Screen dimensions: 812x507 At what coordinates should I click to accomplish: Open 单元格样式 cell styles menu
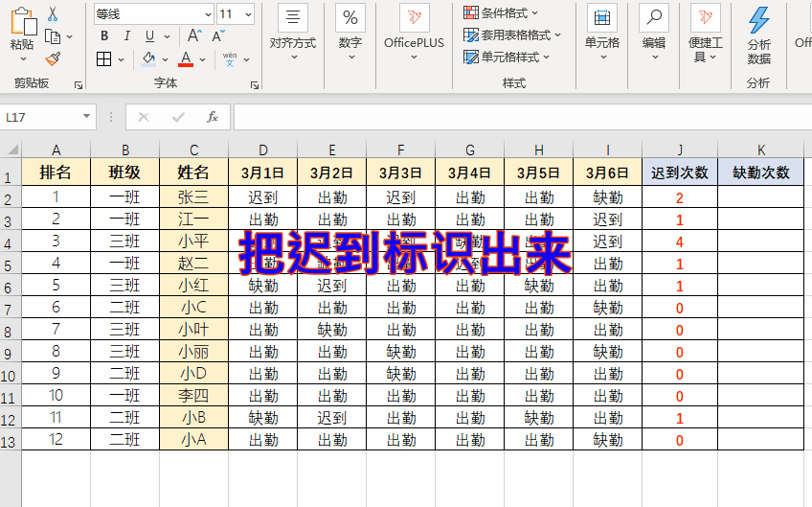(x=507, y=57)
